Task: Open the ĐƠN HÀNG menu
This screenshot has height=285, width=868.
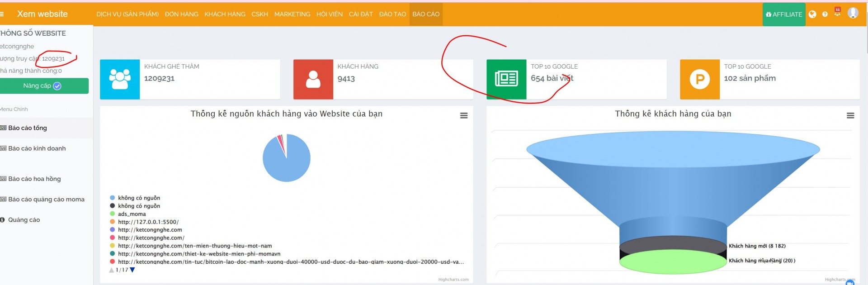Action: coord(181,14)
